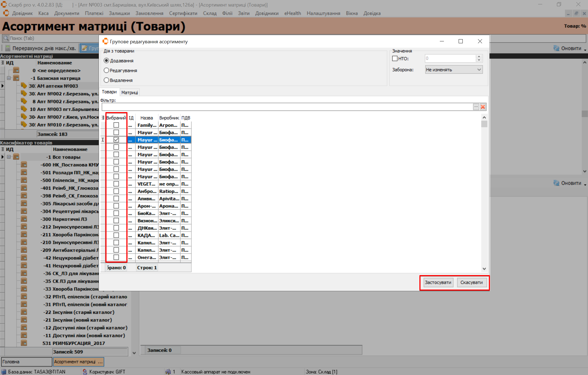Open the Звіти menu
This screenshot has height=375, width=588.
(243, 13)
